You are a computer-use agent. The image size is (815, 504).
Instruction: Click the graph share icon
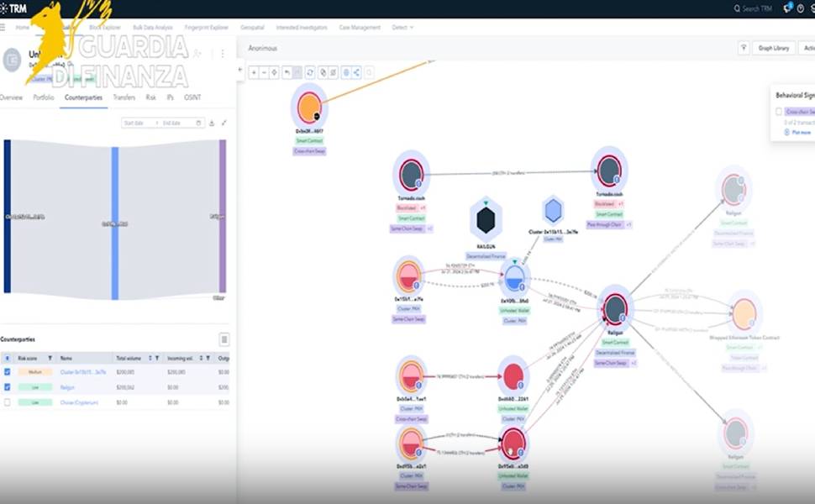tap(356, 73)
